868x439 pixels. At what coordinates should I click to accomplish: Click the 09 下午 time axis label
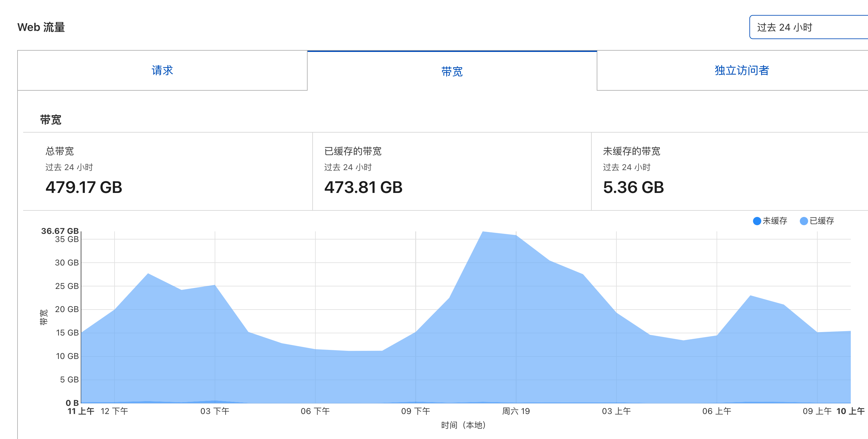pos(416,411)
